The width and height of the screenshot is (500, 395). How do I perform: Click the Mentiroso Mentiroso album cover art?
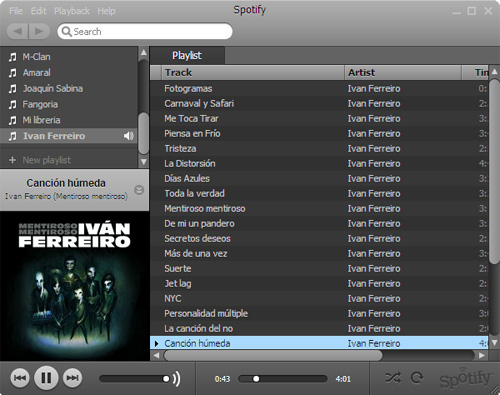(x=74, y=286)
